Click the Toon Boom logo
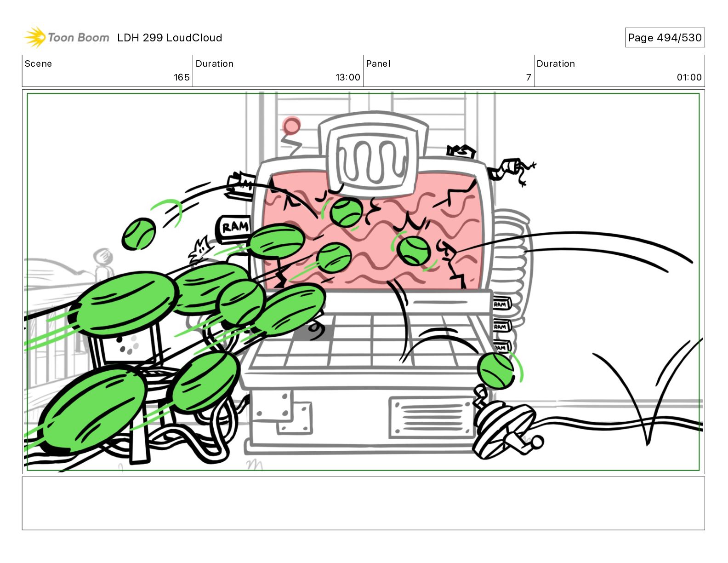Screen dimensions: 728x563 tap(67, 37)
